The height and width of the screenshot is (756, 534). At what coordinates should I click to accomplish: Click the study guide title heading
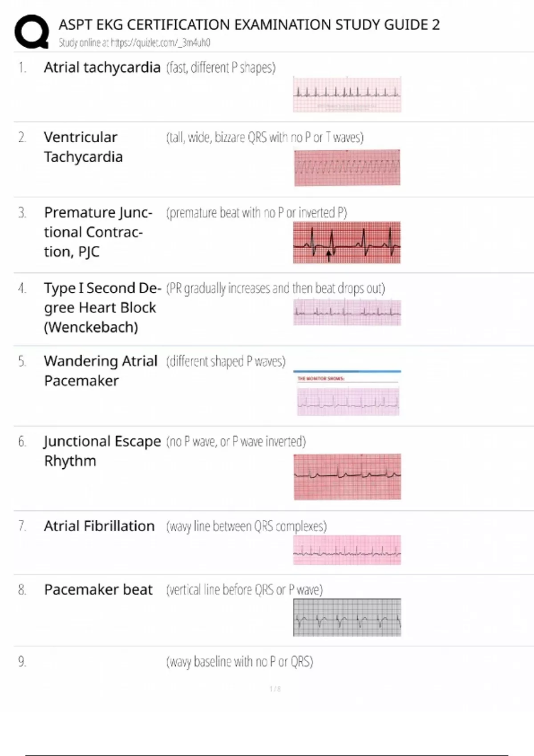pos(249,24)
